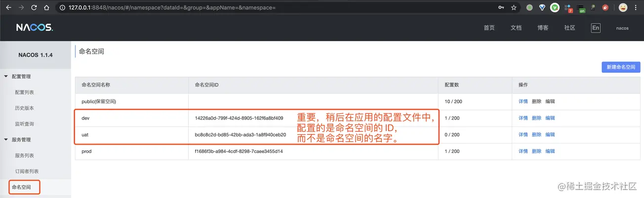Collapse the 服务管理 sidebar section
This screenshot has height=198, width=644.
point(6,140)
